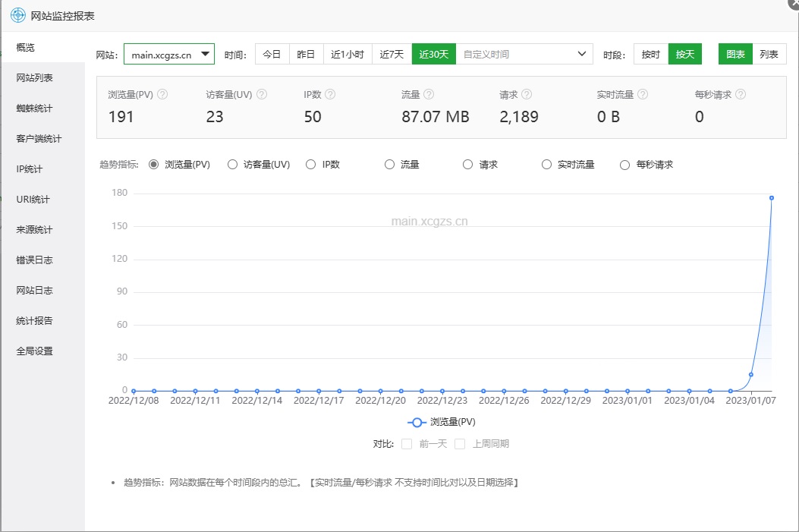Select the 近30天 time range button
Viewport: 799px width, 532px height.
(x=433, y=54)
